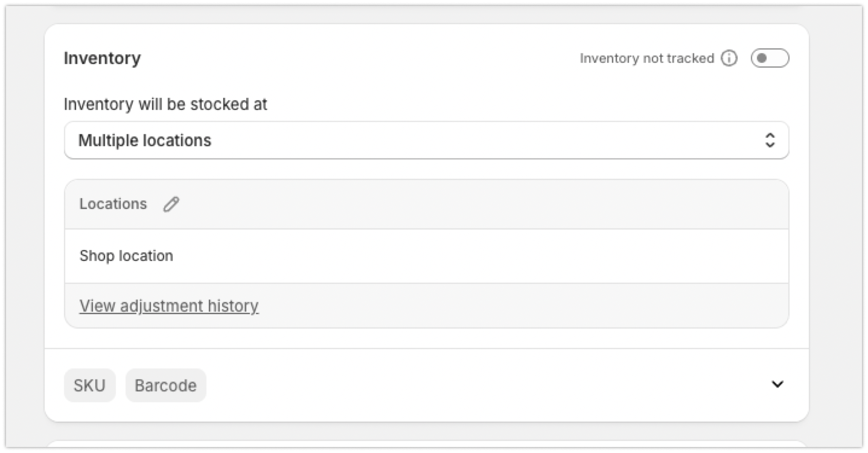Click the Inventory section heading
868x453 pixels.
[x=102, y=59]
